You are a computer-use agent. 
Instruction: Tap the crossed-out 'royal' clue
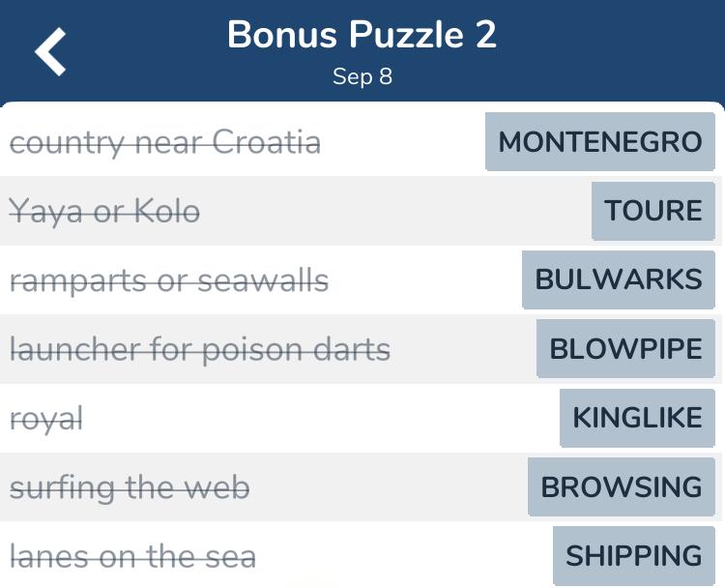pos(46,419)
